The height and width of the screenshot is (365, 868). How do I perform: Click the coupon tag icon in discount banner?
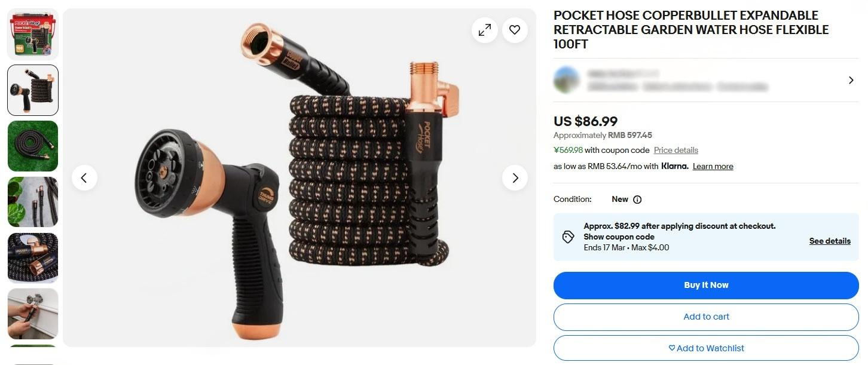[x=569, y=237]
